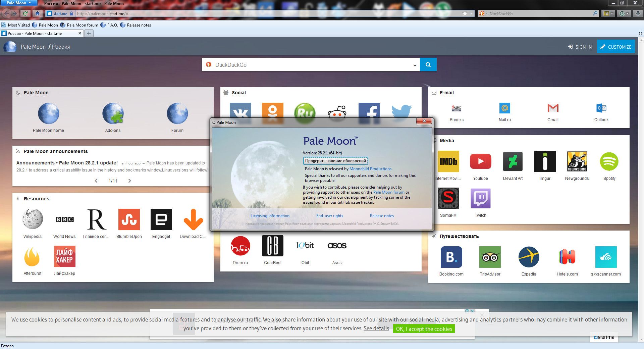The width and height of the screenshot is (644, 349).
Task: Show previous announcement with left arrow
Action: [x=96, y=181]
